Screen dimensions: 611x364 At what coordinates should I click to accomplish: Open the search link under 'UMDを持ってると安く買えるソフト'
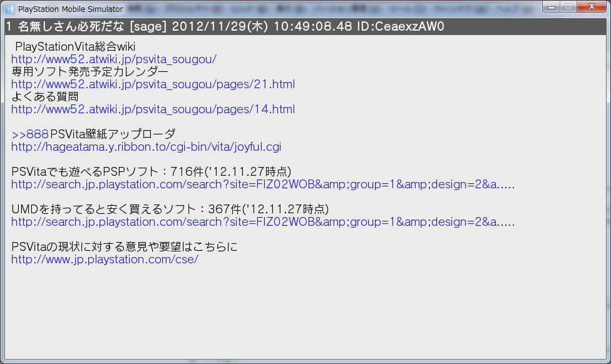263,222
